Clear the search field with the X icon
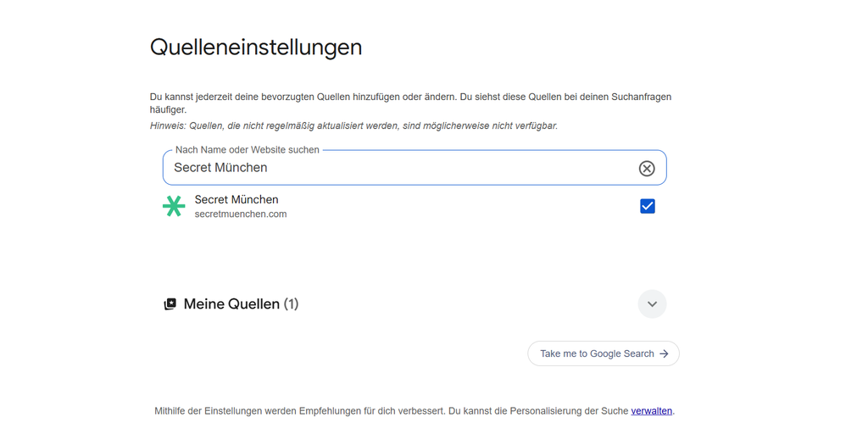The height and width of the screenshot is (434, 868). (647, 168)
